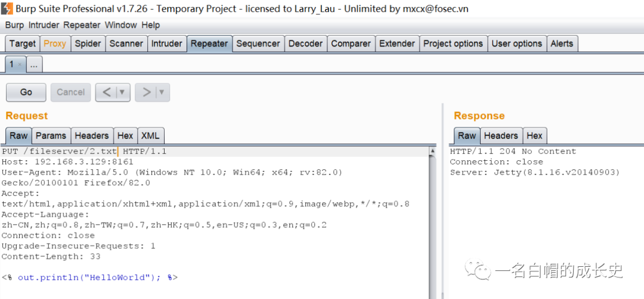Switch to Response Headers tab
Viewport: 644px width, 299px height.
tap(501, 136)
